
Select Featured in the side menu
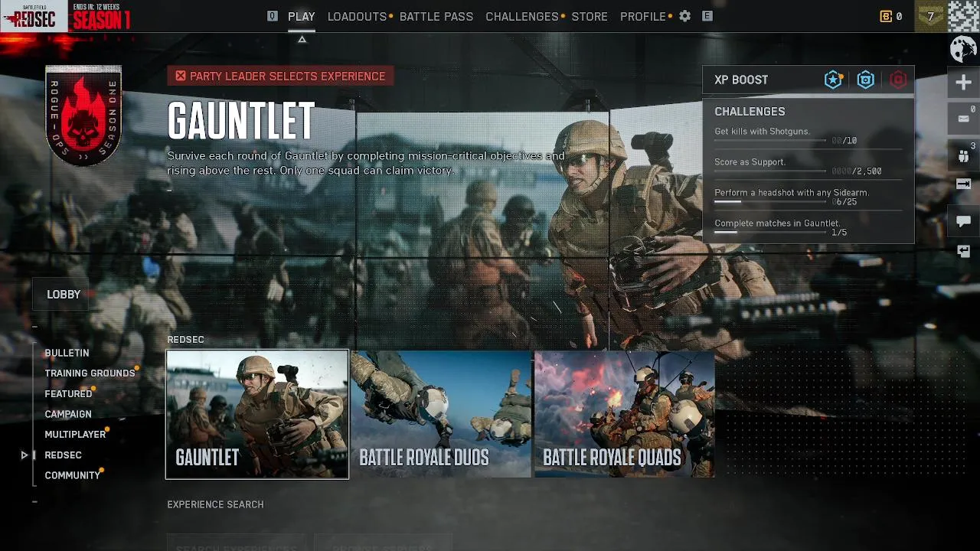[x=68, y=394]
